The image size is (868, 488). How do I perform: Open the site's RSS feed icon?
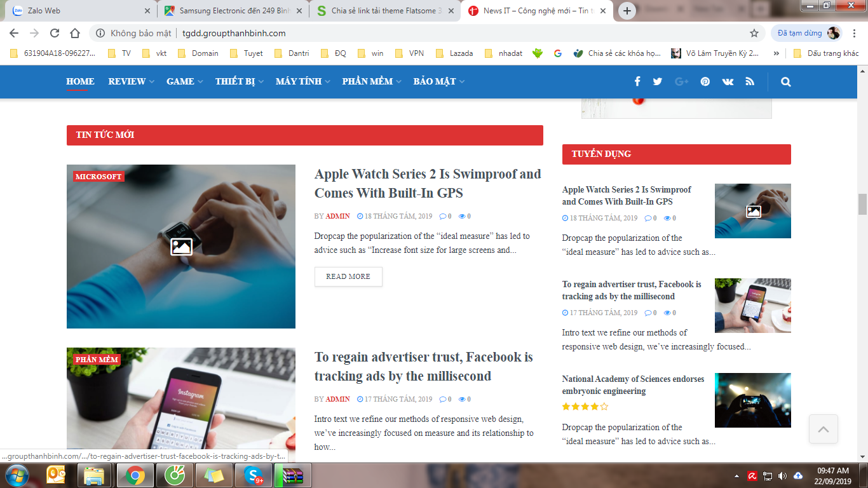pyautogui.click(x=750, y=81)
